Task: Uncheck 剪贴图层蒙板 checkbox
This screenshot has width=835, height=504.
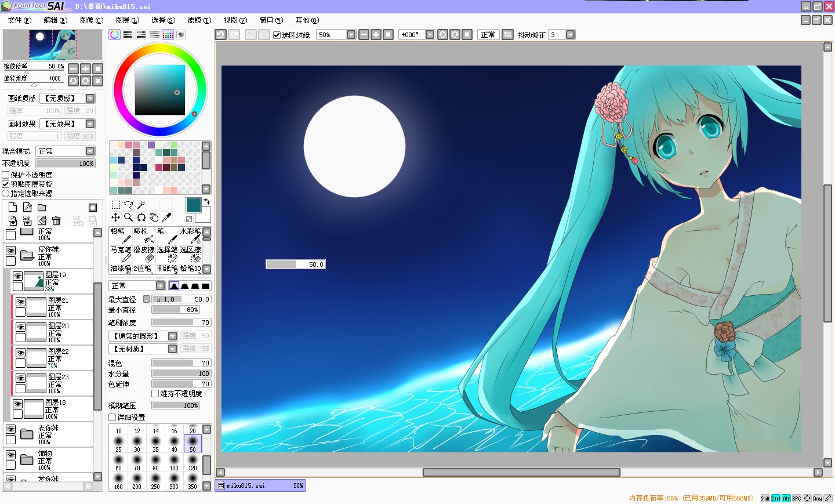Action: (x=6, y=184)
